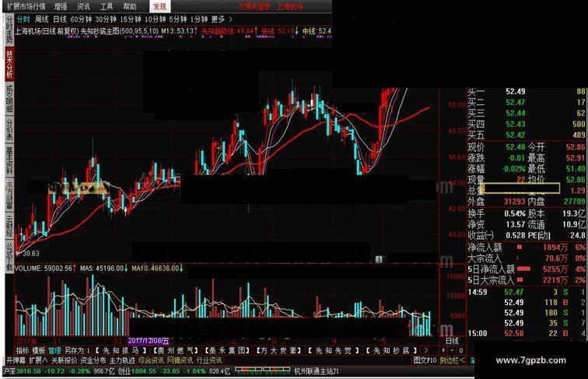
Task: Click the red-green market breadth bar
Action: (x=263, y=370)
